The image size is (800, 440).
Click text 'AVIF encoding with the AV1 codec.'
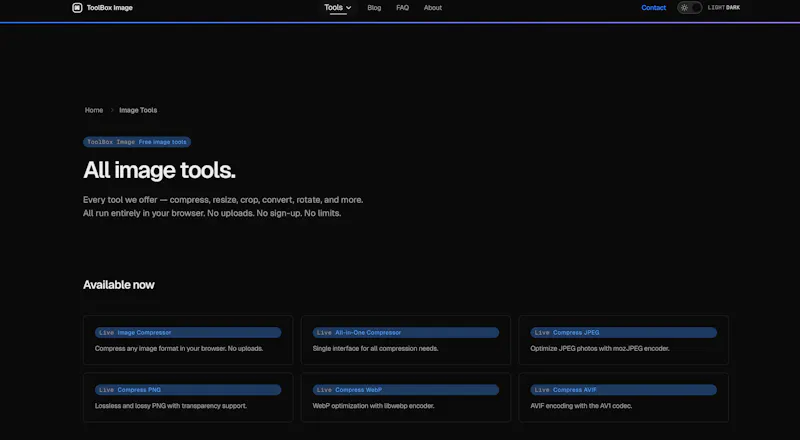[581, 406]
